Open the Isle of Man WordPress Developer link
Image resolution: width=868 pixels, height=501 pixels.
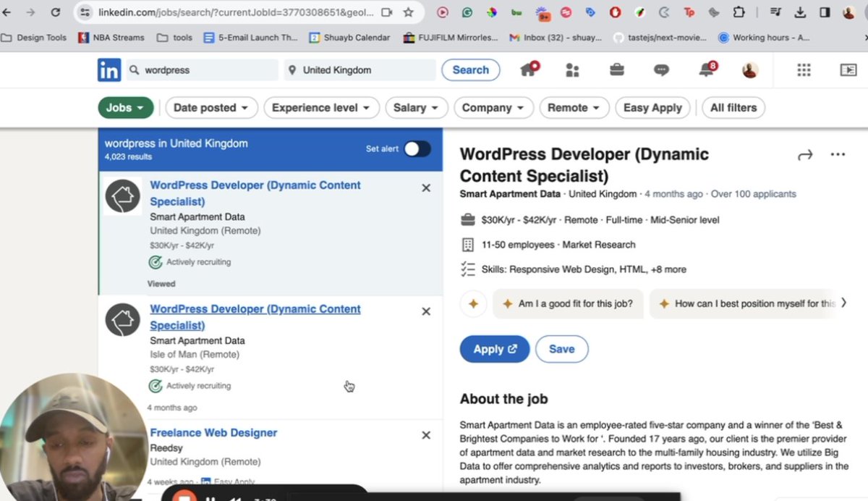point(255,317)
